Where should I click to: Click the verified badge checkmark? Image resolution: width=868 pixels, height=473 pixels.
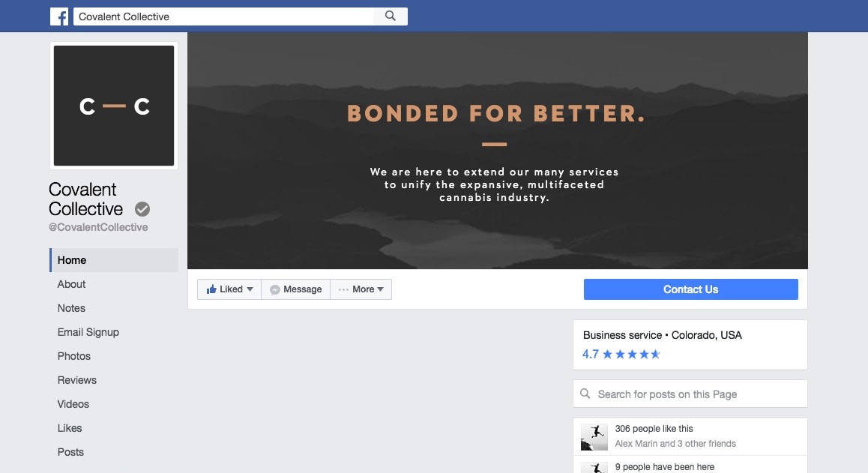coord(142,209)
